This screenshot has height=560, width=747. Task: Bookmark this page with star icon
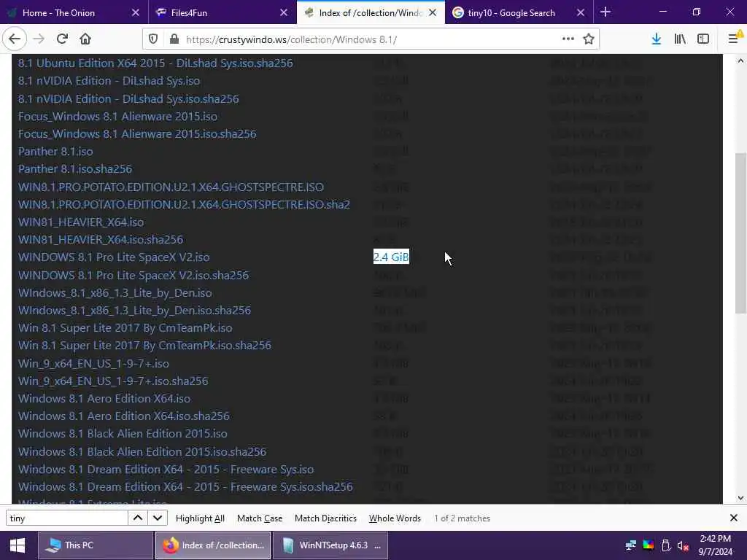click(x=589, y=39)
